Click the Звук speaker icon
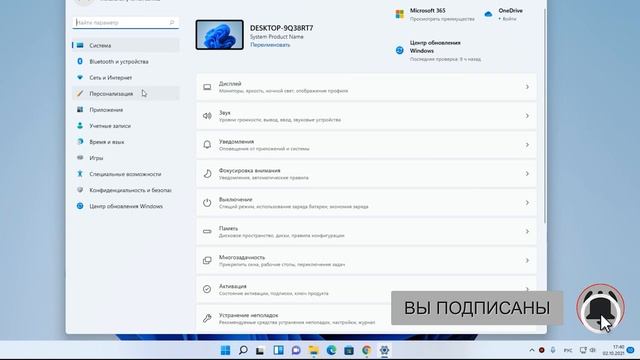Screen dimensions: 640x360 coord(207,116)
